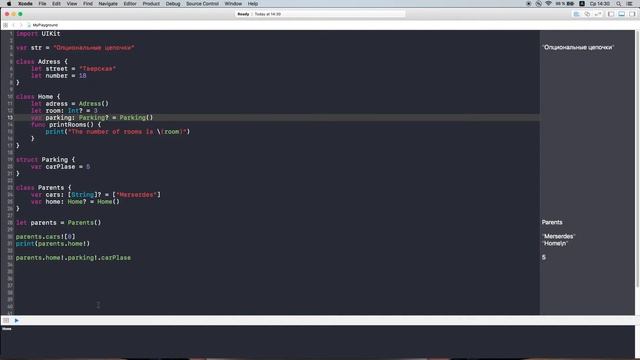Run the playground with play button
640x360 pixels.
(x=16, y=320)
